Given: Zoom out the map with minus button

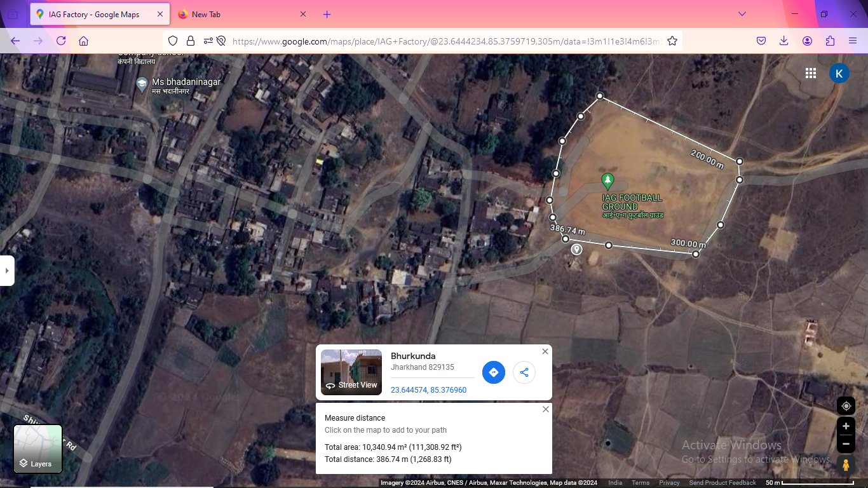Looking at the screenshot, I should point(846,443).
